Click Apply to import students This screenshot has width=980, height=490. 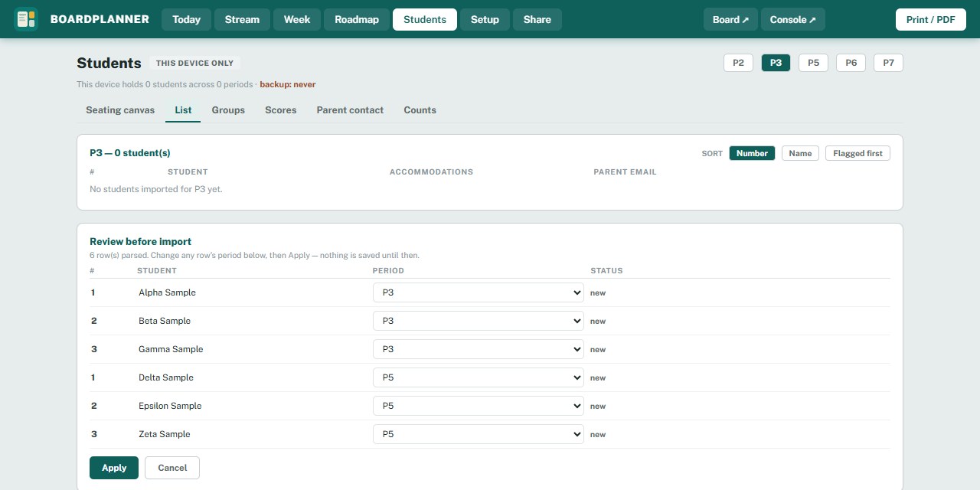click(x=114, y=468)
